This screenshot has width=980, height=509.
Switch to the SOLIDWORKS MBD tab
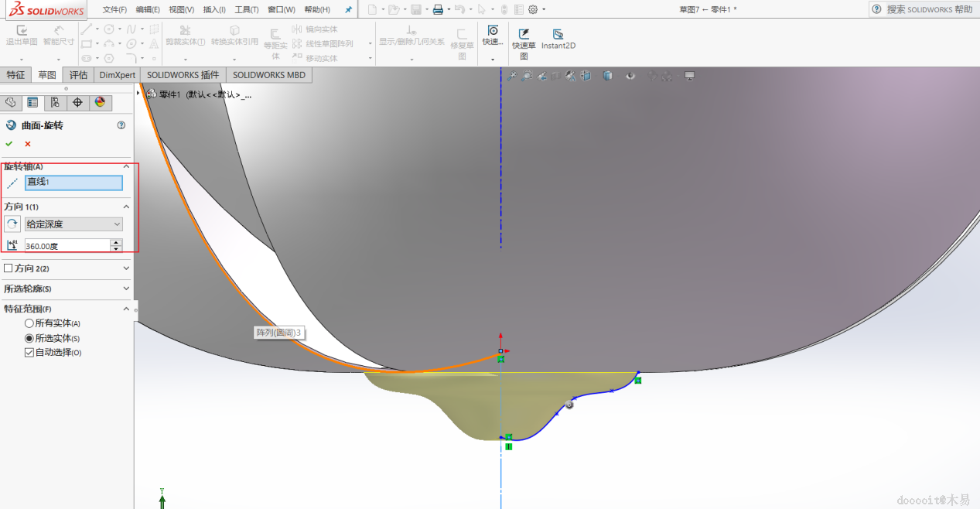pos(268,75)
